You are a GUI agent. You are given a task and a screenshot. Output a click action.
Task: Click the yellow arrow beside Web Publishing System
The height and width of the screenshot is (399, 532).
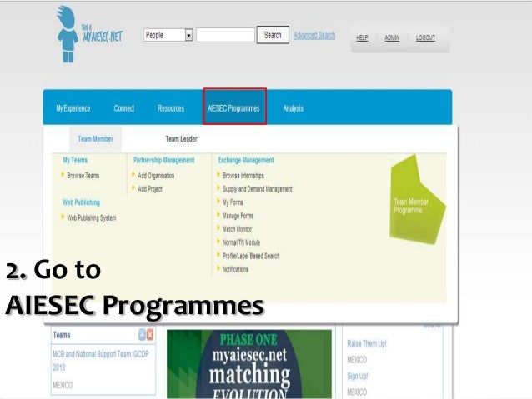point(63,217)
